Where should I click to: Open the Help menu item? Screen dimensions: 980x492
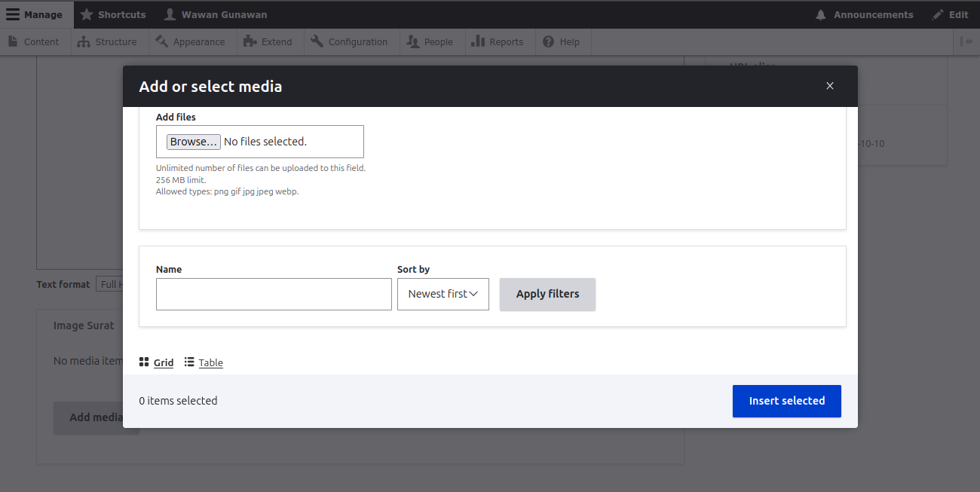562,42
